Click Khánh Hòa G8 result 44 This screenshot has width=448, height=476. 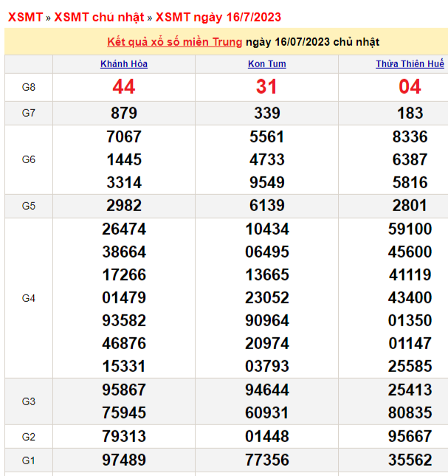(124, 87)
